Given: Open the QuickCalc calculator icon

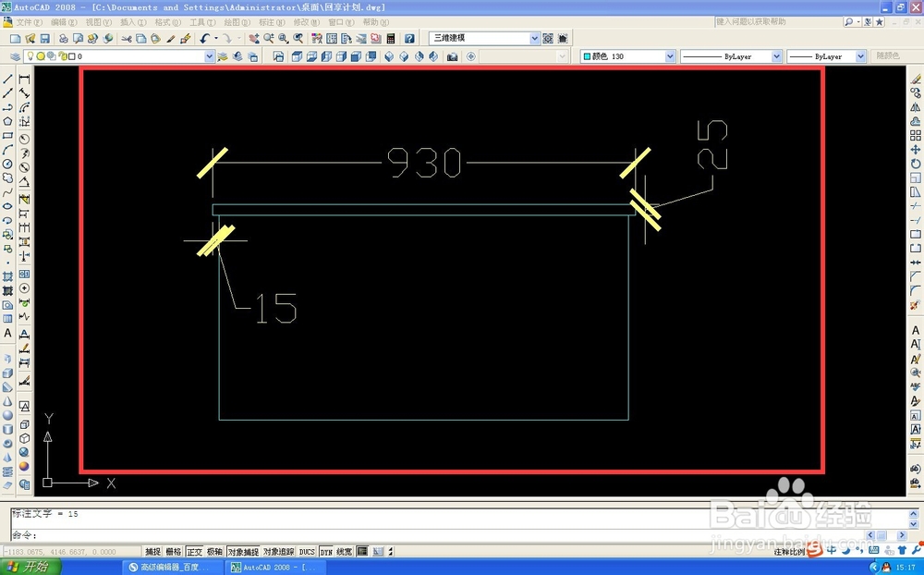Looking at the screenshot, I should [x=391, y=39].
